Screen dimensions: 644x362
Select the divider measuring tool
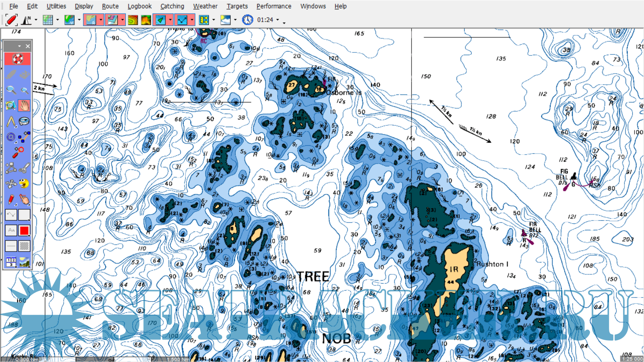(11, 121)
